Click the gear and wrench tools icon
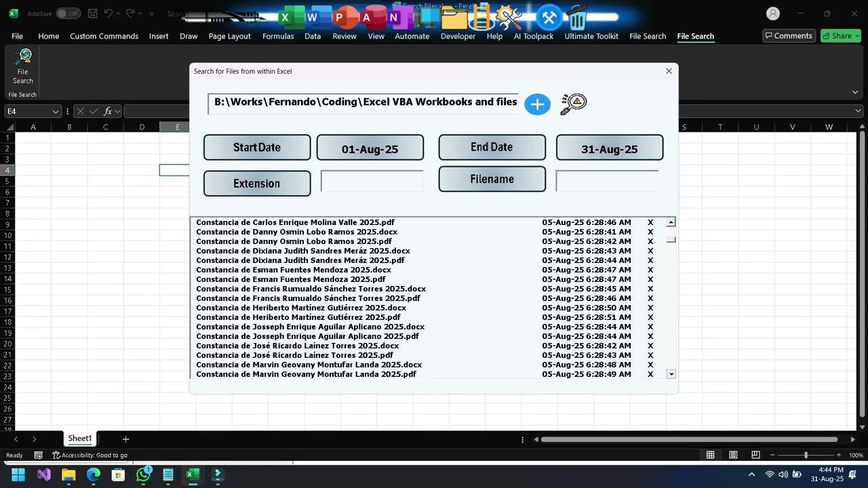Viewport: 868px width, 488px height. tap(509, 18)
